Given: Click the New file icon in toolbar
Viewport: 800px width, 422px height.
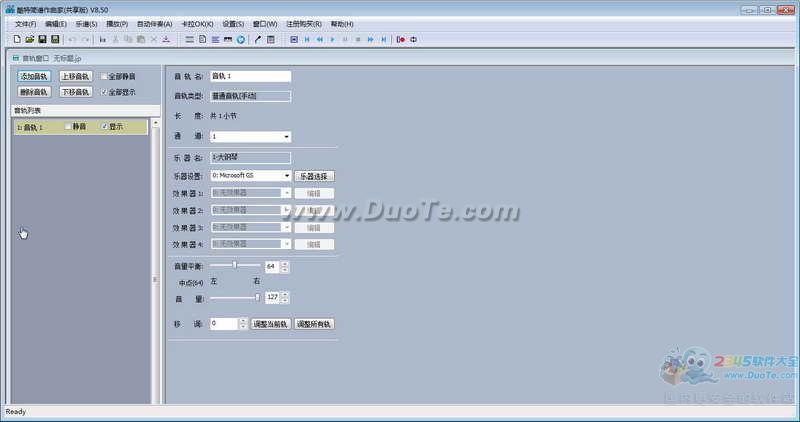Looking at the screenshot, I should (x=17, y=39).
